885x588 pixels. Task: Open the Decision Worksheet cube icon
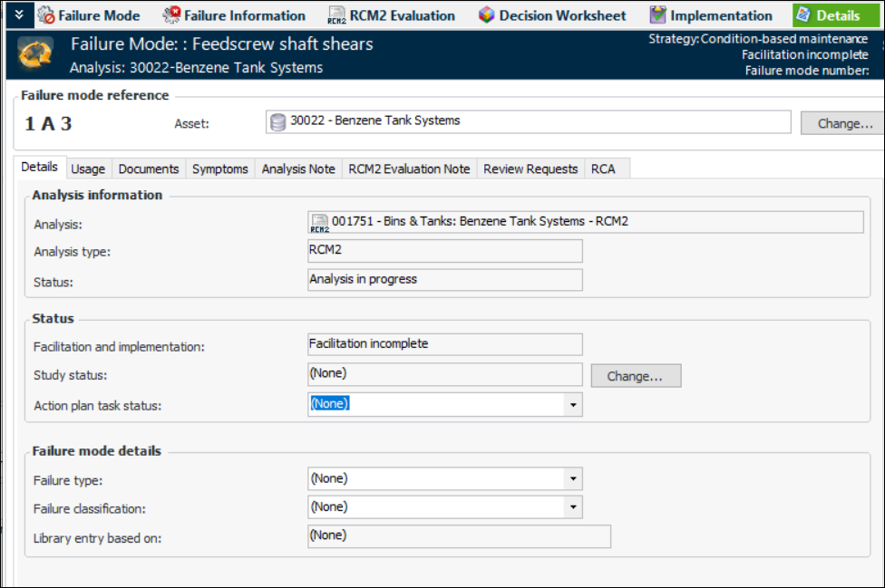[x=487, y=15]
